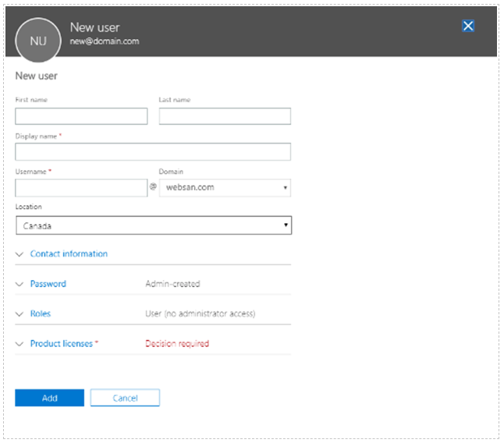Focus the Username field
The image size is (504, 443).
click(81, 188)
